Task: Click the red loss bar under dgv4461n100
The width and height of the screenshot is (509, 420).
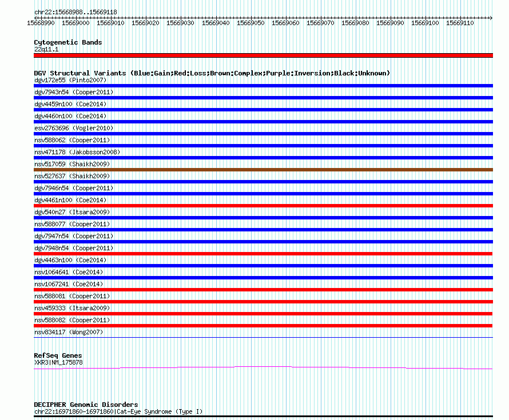Action: tap(263, 206)
